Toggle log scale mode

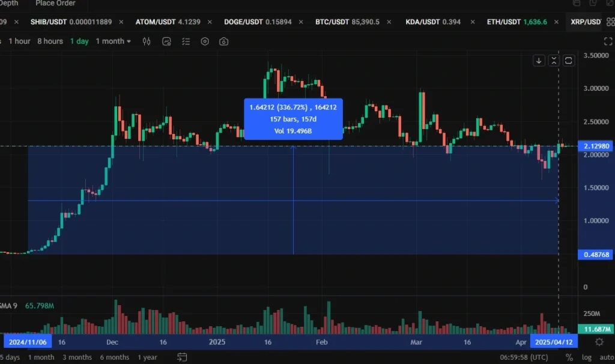[x=586, y=357]
